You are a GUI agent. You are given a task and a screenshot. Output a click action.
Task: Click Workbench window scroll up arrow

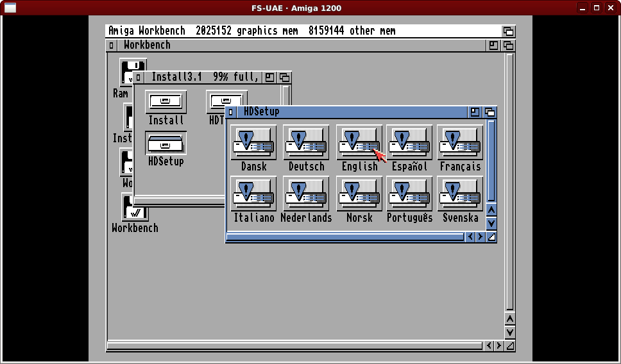510,319
